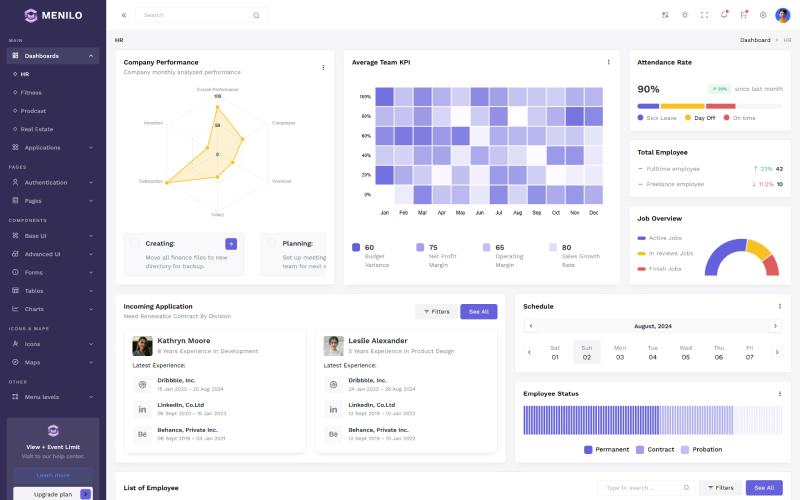
Task: Collapse the sidebar with the double-chevron icon
Action: (124, 15)
